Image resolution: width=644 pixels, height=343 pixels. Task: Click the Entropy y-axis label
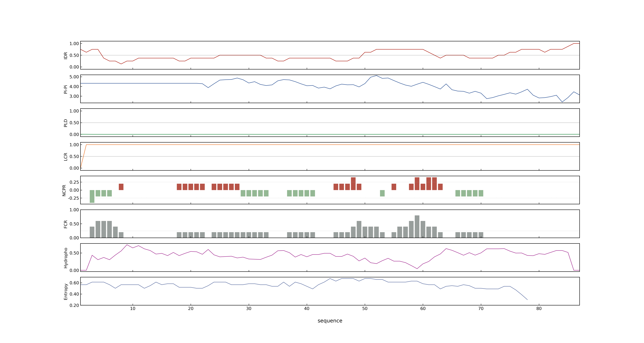(66, 292)
